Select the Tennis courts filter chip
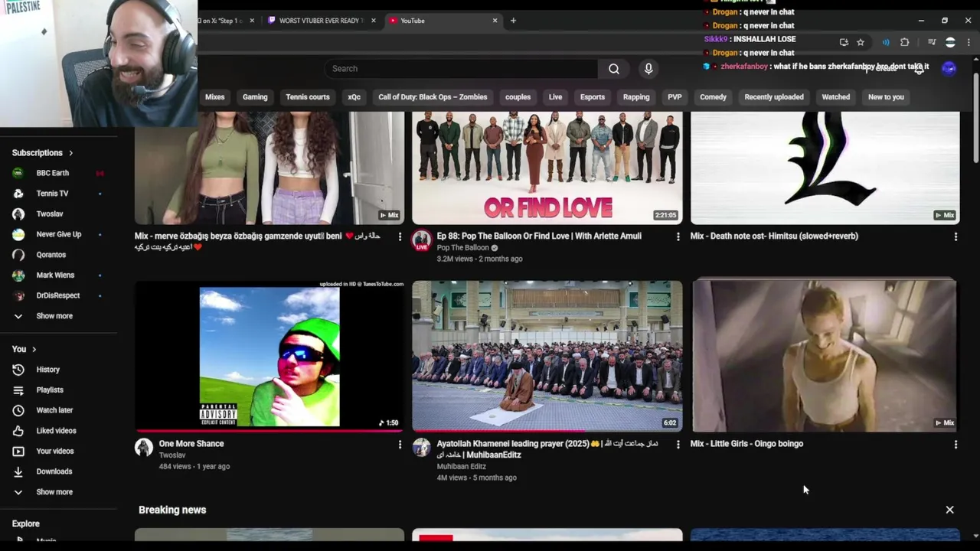Viewport: 980px width, 551px height. point(308,97)
